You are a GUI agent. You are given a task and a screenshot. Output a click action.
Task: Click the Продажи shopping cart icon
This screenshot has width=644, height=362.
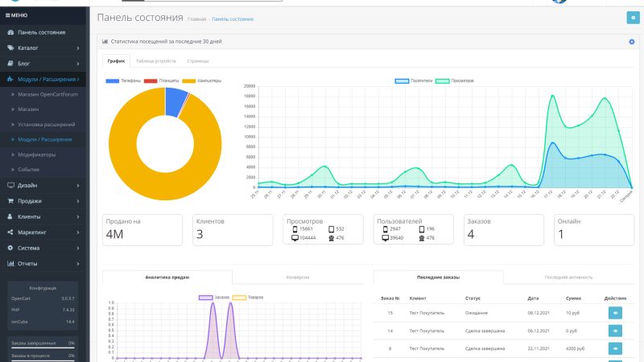[x=10, y=201]
